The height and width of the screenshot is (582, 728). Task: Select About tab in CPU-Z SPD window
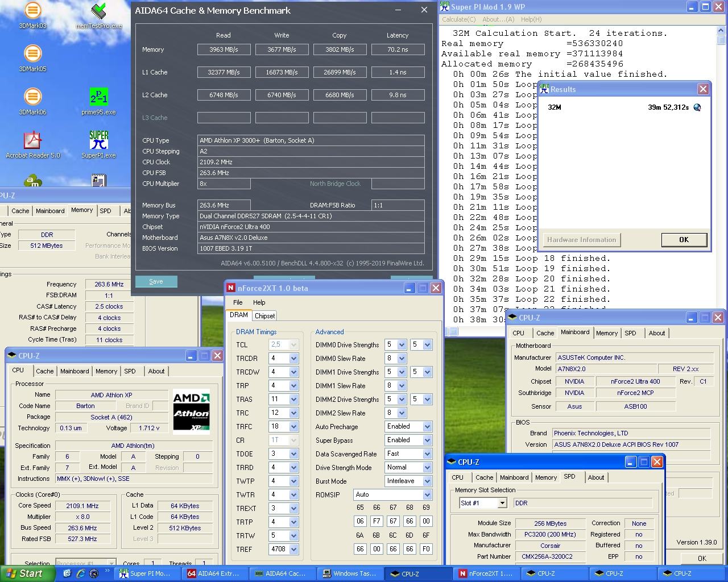point(596,477)
